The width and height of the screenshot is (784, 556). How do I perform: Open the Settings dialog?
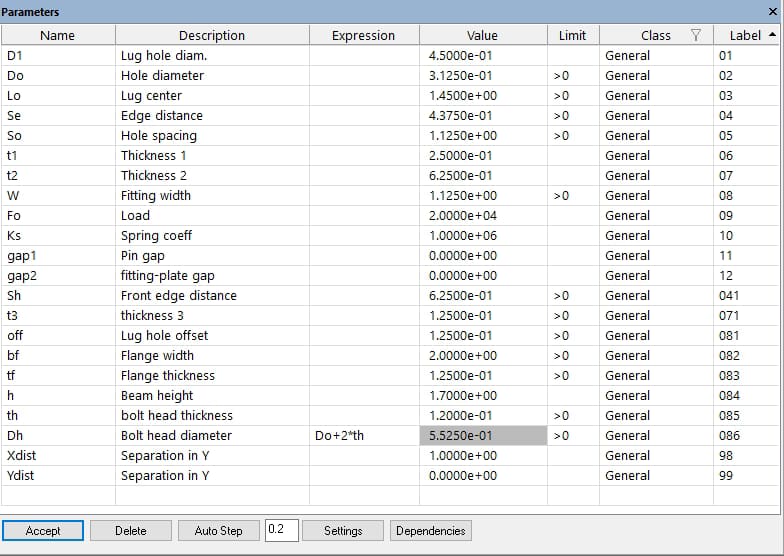pos(343,531)
